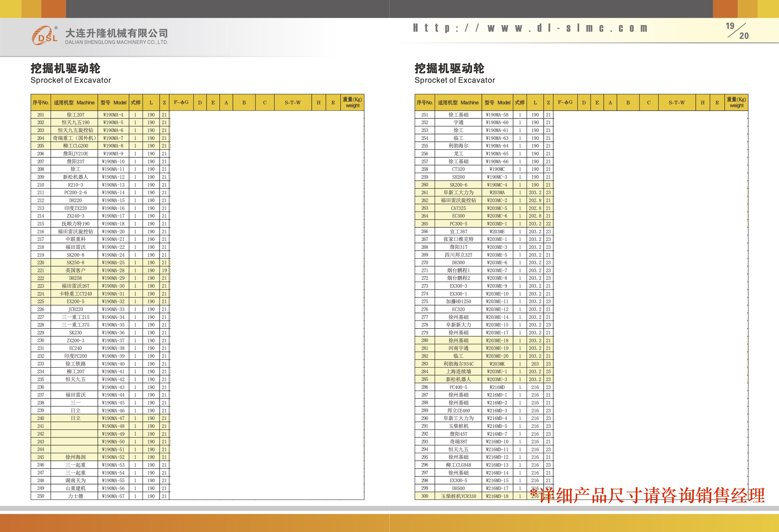Select machine cell CAT325
Image resolution: width=779 pixels, height=532 pixels.
point(458,208)
